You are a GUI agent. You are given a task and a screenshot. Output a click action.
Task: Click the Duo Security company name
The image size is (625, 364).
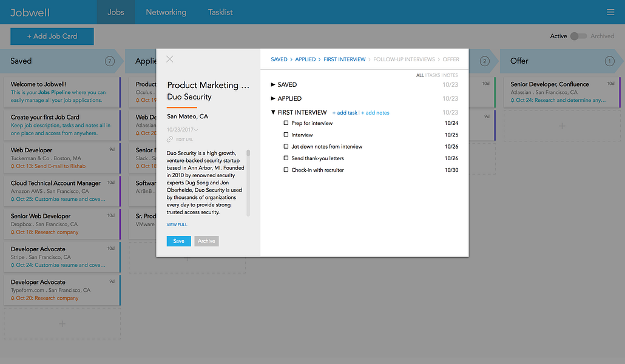(x=189, y=97)
